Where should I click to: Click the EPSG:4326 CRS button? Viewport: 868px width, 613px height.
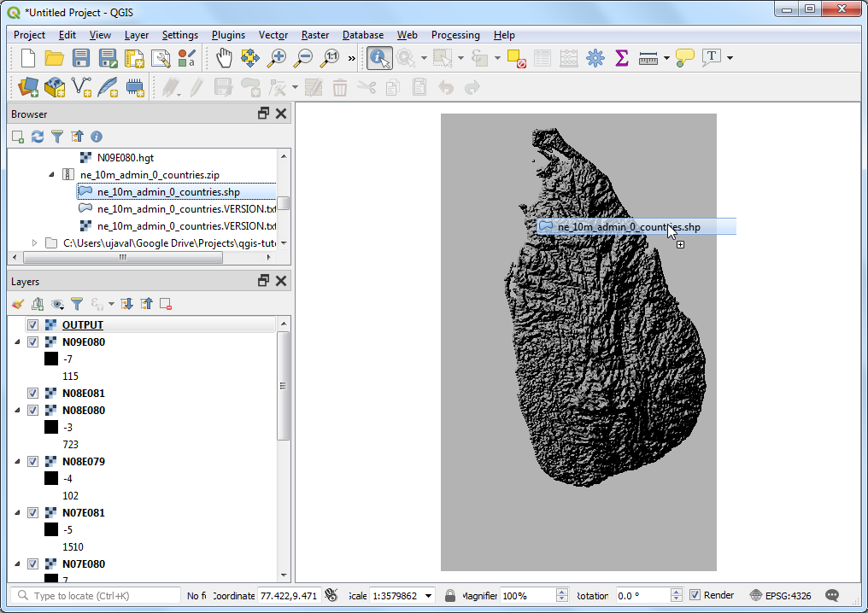[x=780, y=595]
